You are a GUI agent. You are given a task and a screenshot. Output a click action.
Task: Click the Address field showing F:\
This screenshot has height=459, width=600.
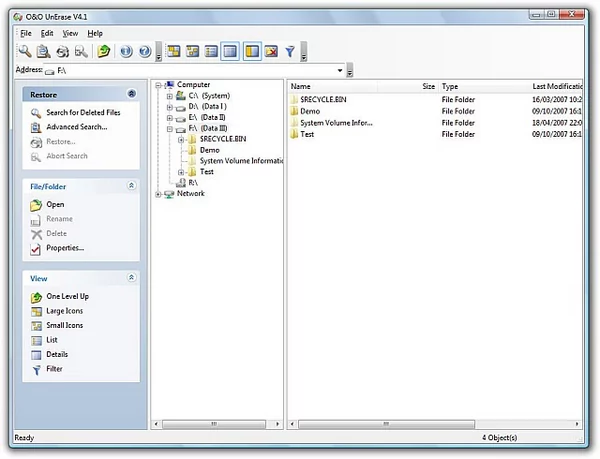click(193, 70)
